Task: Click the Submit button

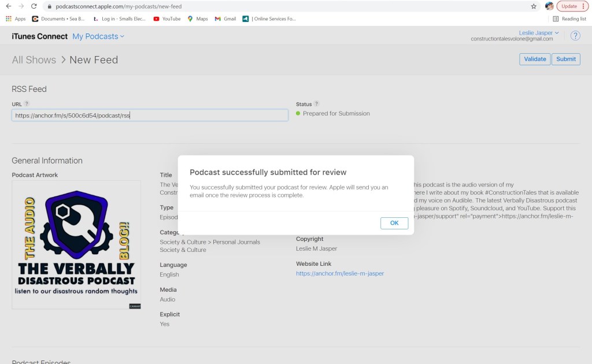Action: (565, 59)
